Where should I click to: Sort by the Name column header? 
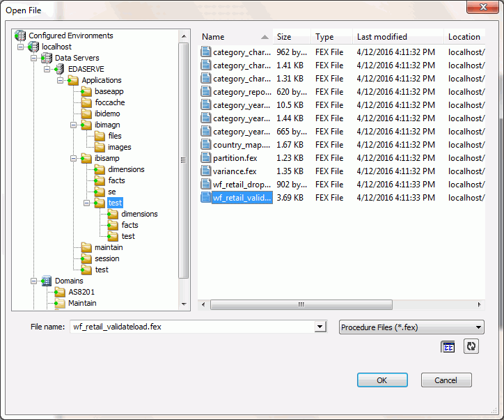(235, 37)
